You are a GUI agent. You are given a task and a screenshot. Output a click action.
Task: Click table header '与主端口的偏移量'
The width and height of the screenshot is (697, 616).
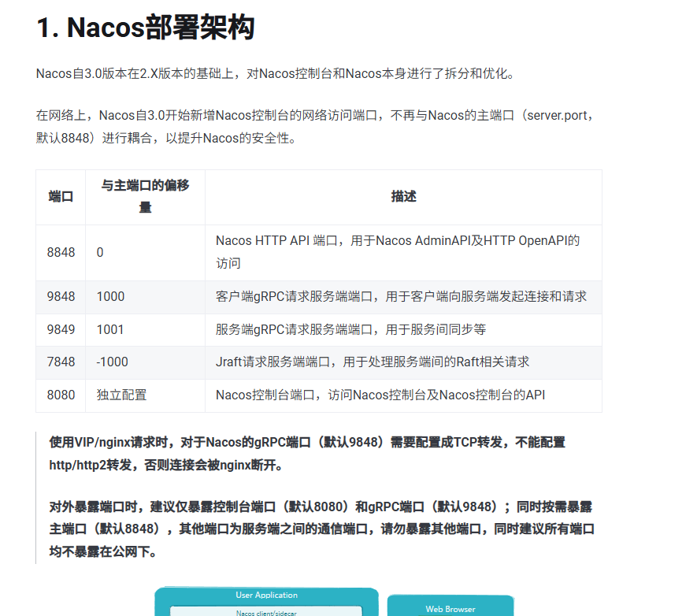[x=146, y=197]
